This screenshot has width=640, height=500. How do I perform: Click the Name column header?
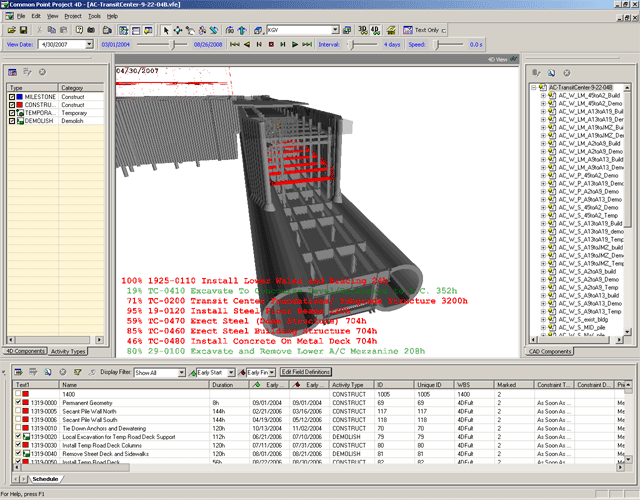point(135,384)
